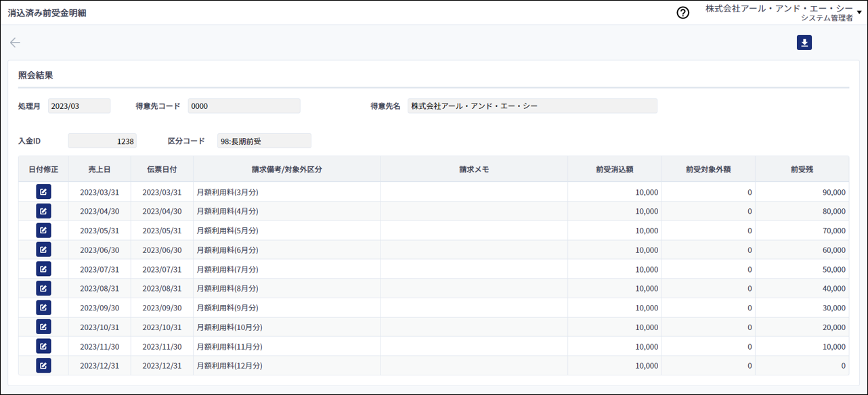
Task: Select the 月額利用料(8月分) cell
Action: click(287, 288)
